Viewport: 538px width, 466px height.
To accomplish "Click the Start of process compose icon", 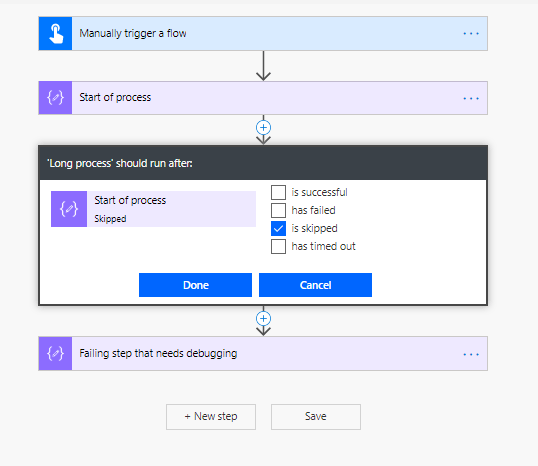I will [55, 98].
